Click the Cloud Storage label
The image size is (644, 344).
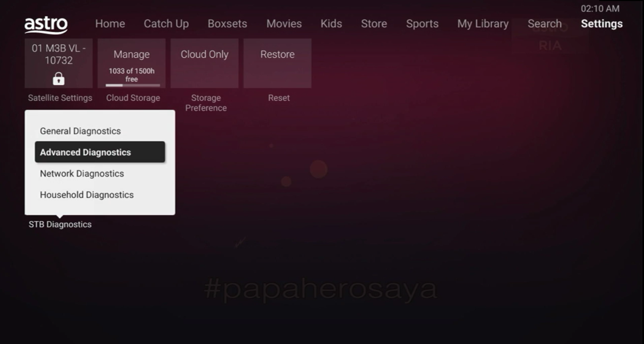[x=133, y=98]
